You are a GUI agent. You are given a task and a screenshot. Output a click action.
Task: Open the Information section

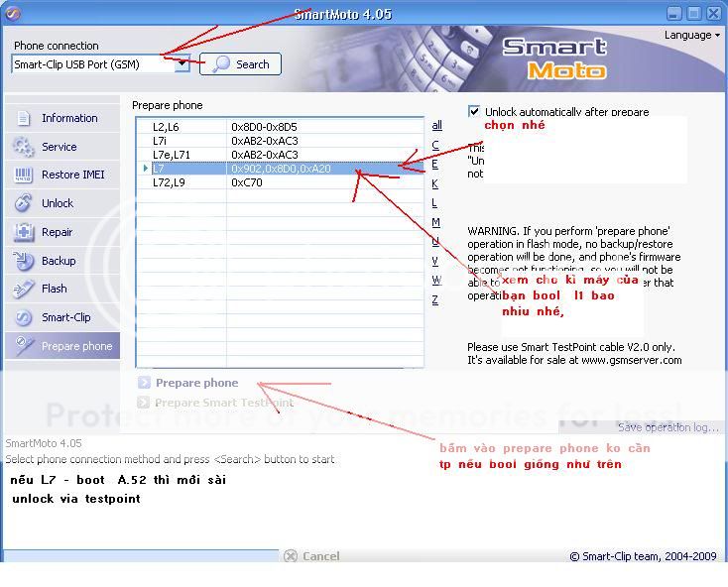(62, 118)
